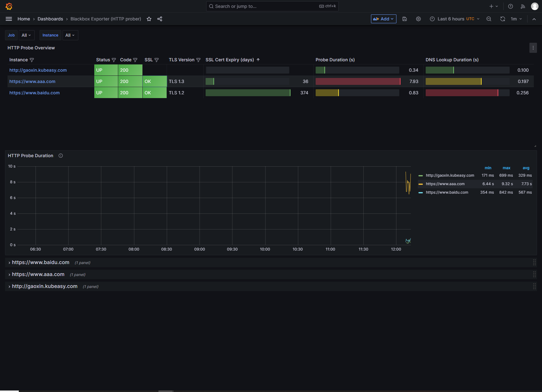Expand the https://www.baidu.com row

(41, 262)
